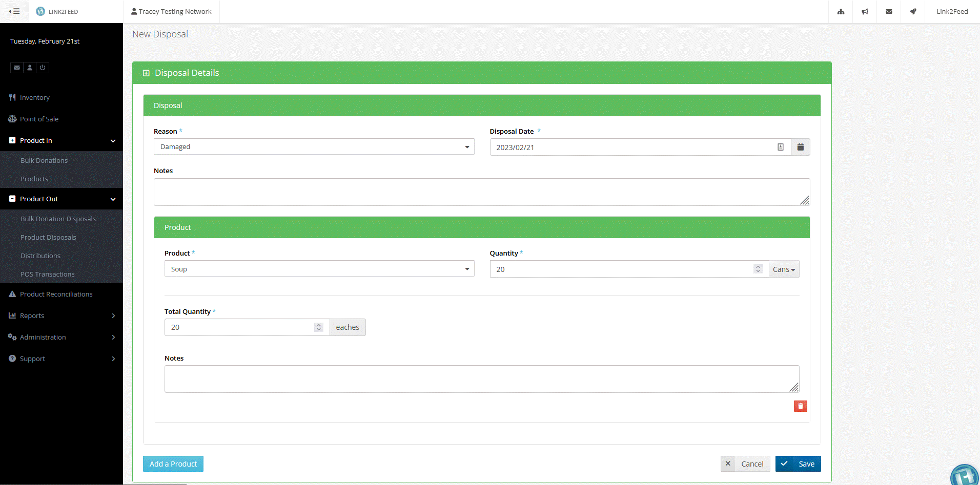Increase Total Quantity using the stepper
The height and width of the screenshot is (485, 980).
319,324
